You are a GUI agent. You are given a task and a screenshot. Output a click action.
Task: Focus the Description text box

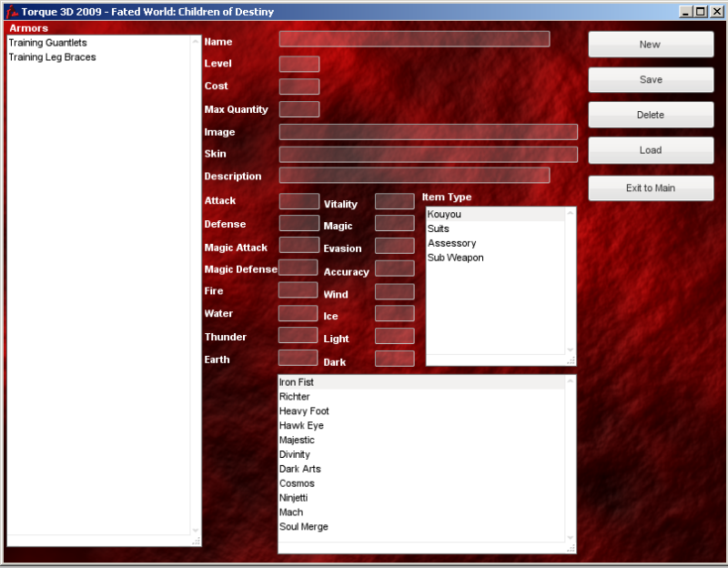click(x=416, y=176)
